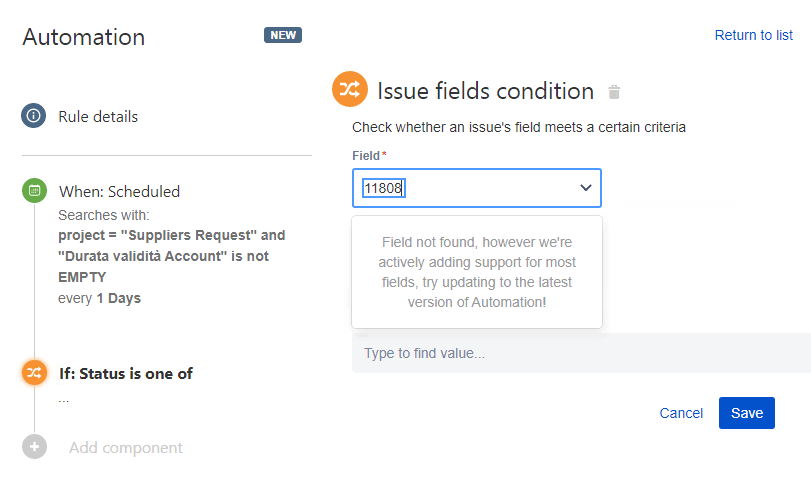811x495 pixels.
Task: Click the Add component text
Action: tap(126, 448)
